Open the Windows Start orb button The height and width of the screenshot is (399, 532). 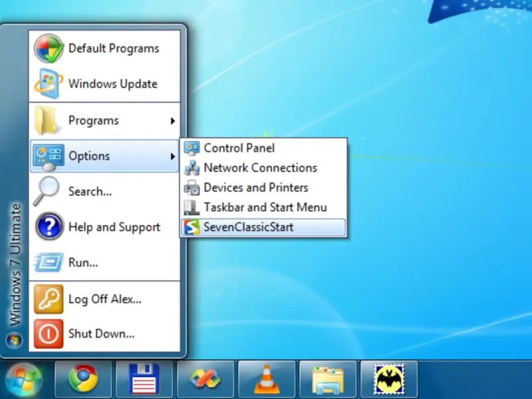pyautogui.click(x=24, y=380)
